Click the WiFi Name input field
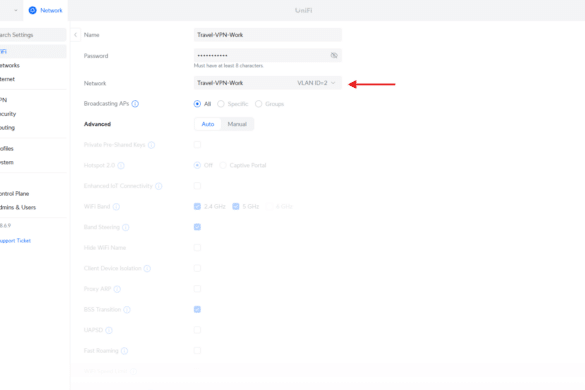 (x=268, y=35)
